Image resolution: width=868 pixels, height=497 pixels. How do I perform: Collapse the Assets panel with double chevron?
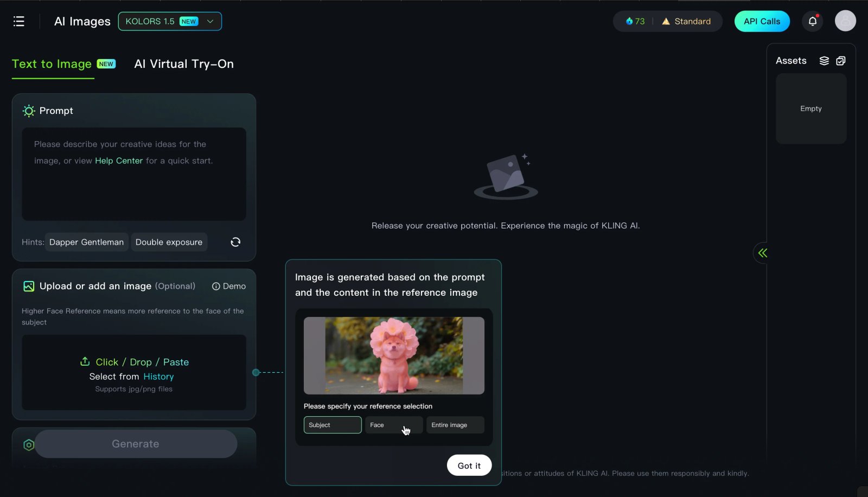[762, 253]
